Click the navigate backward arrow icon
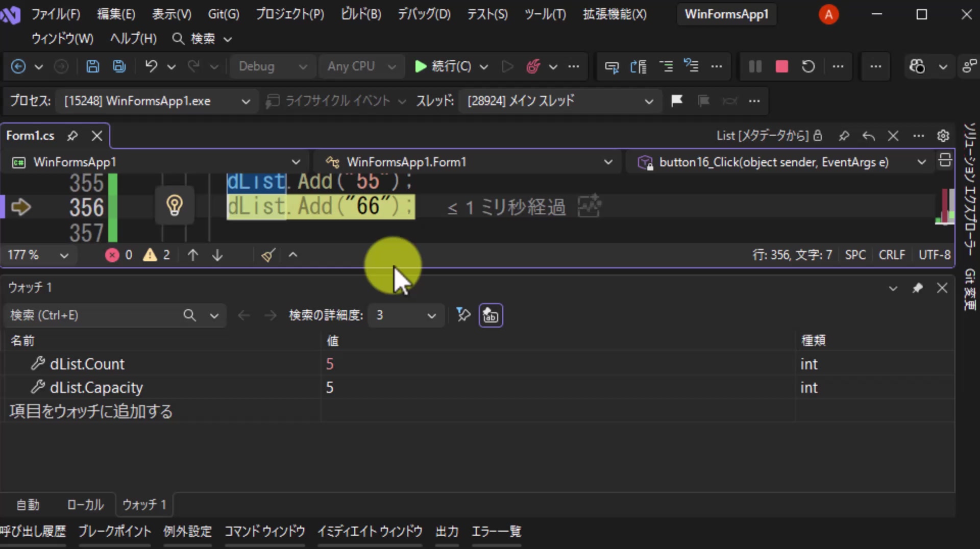 [x=18, y=66]
